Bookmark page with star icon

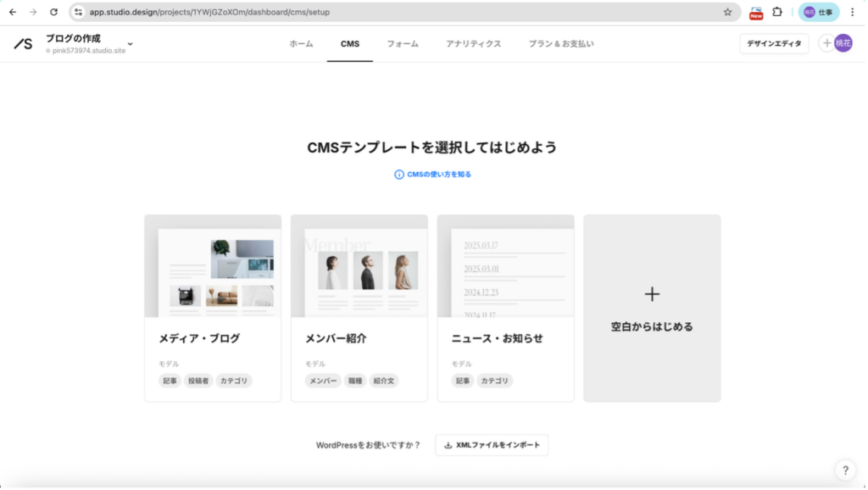point(727,13)
